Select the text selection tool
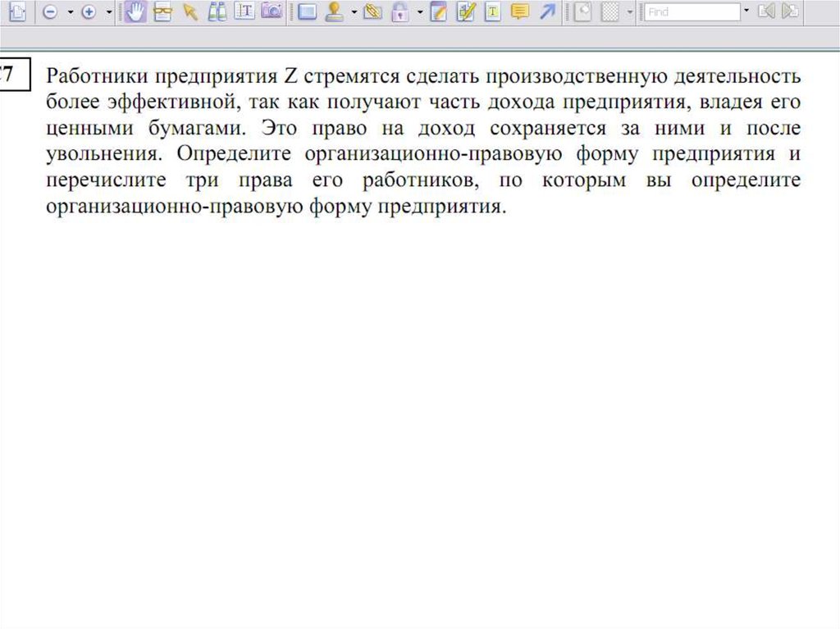 click(244, 11)
